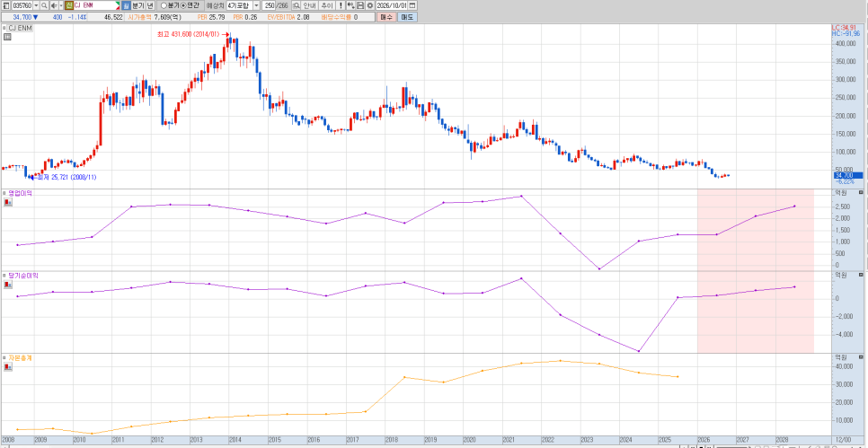This screenshot has width=868, height=448.
Task: Select the blue 월 period button
Action: [126, 5]
